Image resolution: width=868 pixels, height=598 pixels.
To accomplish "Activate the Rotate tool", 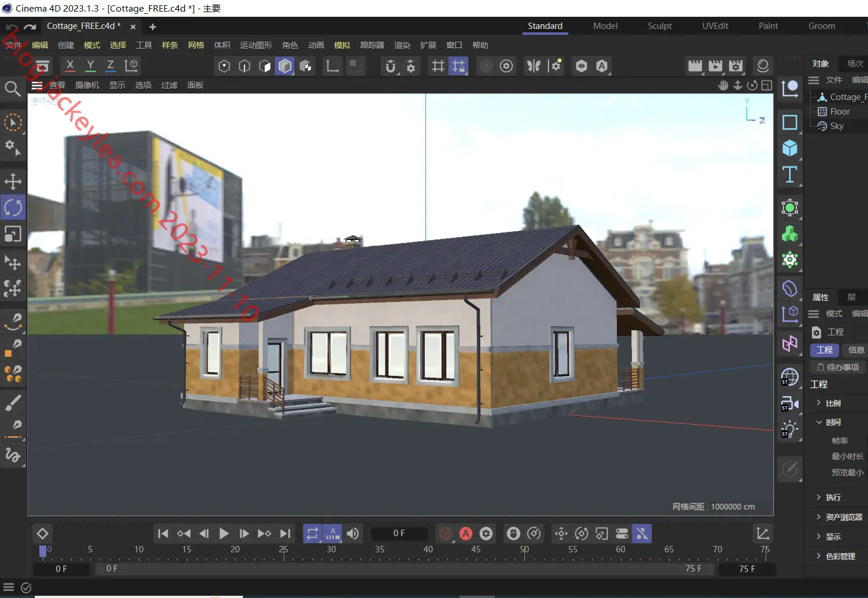I will click(x=13, y=208).
